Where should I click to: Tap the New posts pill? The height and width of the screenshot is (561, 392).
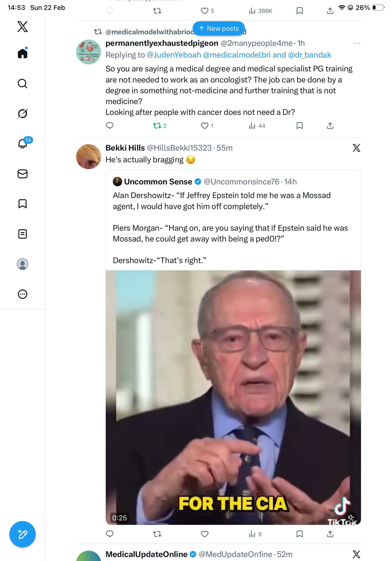point(219,29)
